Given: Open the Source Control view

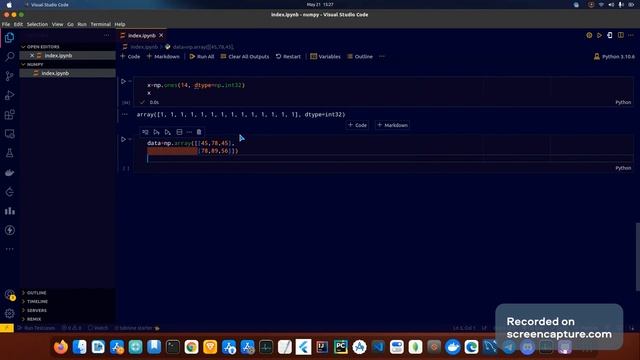Looking at the screenshot, I should click(9, 76).
